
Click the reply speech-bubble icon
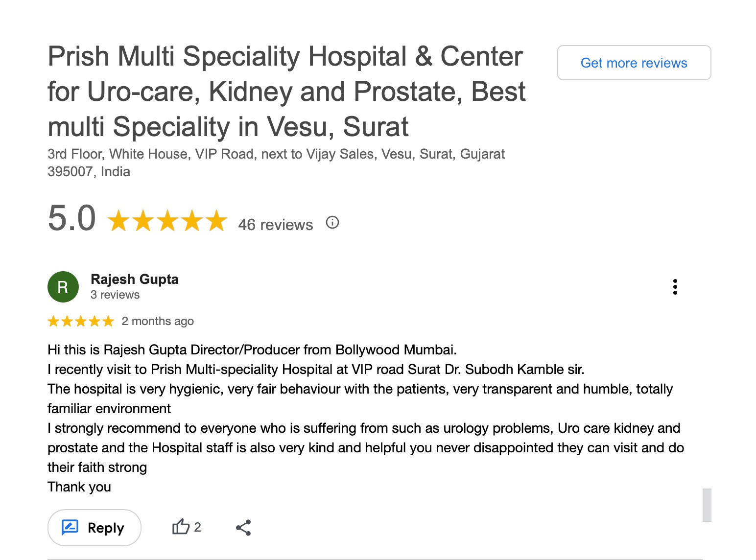[70, 528]
